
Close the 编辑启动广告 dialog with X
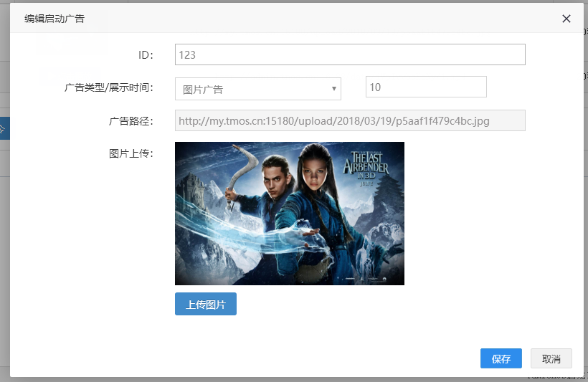click(x=566, y=19)
